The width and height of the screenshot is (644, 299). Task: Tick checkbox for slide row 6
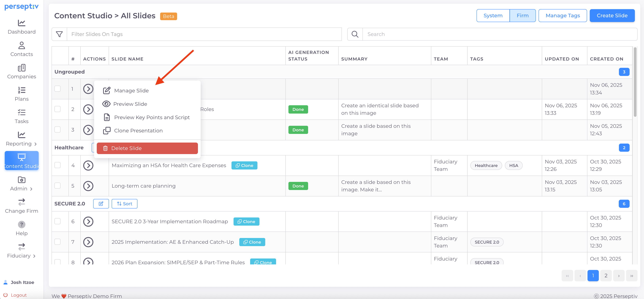point(57,222)
